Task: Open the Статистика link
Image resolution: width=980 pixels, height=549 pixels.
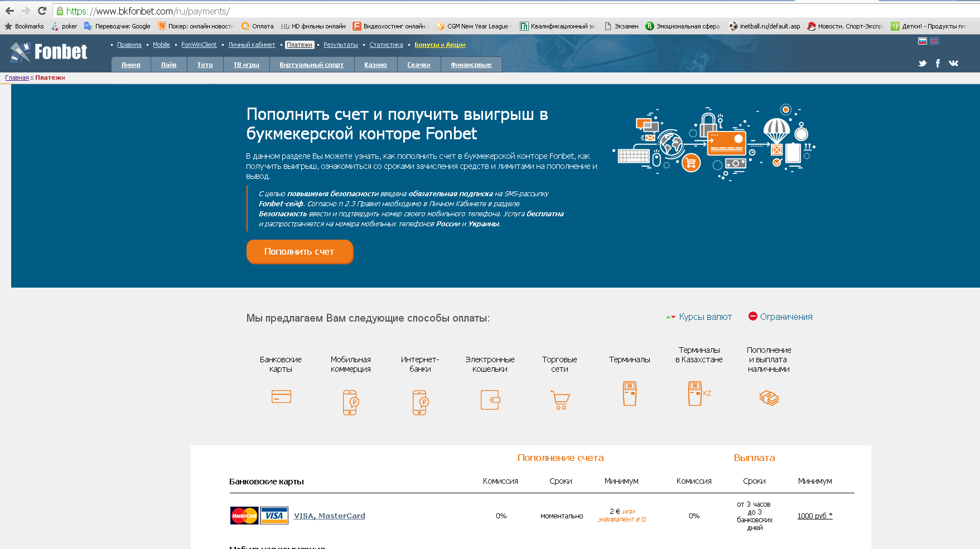Action: tap(386, 45)
